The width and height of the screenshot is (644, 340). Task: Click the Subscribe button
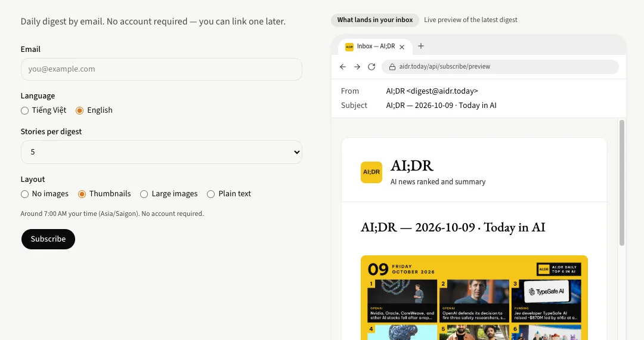(x=48, y=239)
